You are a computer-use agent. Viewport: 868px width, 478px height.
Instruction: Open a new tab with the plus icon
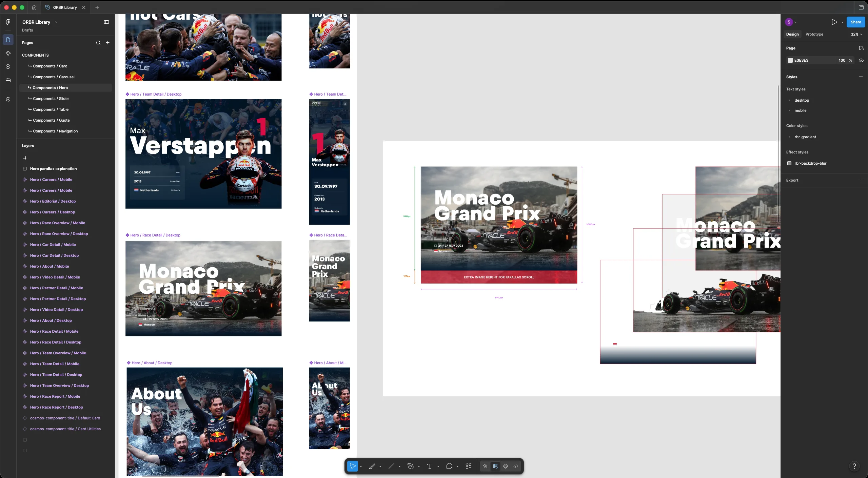(x=97, y=7)
